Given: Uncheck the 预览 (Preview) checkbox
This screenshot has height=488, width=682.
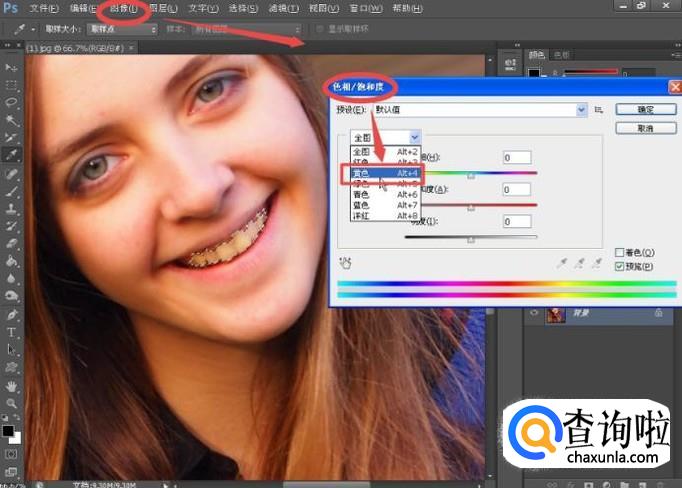Looking at the screenshot, I should click(620, 267).
